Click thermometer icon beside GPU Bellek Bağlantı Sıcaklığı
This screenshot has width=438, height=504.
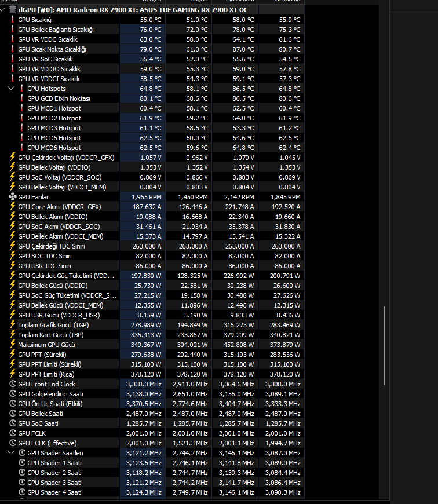coord(13,29)
